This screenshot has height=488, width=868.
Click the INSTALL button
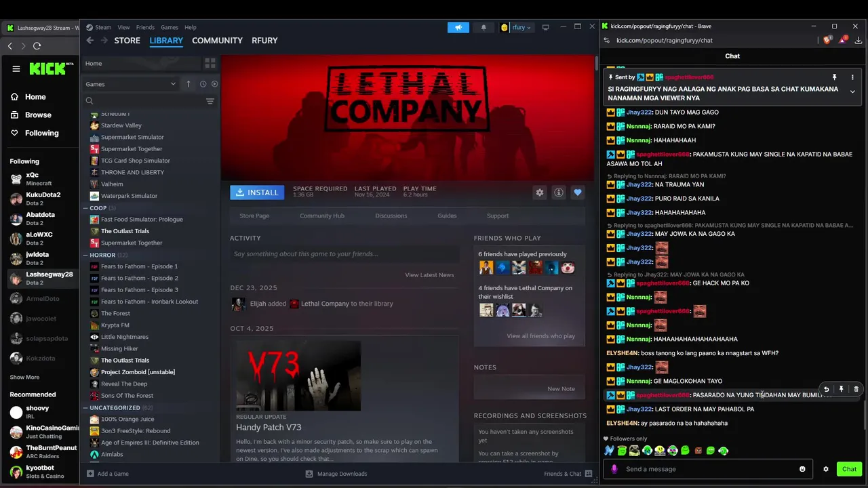coord(257,192)
